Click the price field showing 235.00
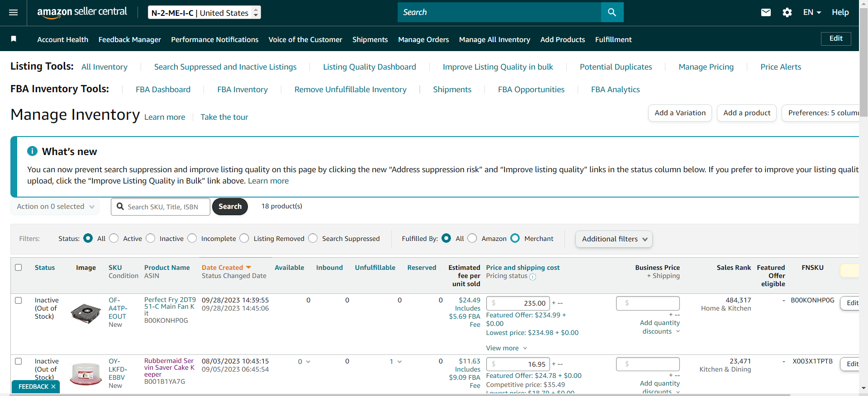 518,303
